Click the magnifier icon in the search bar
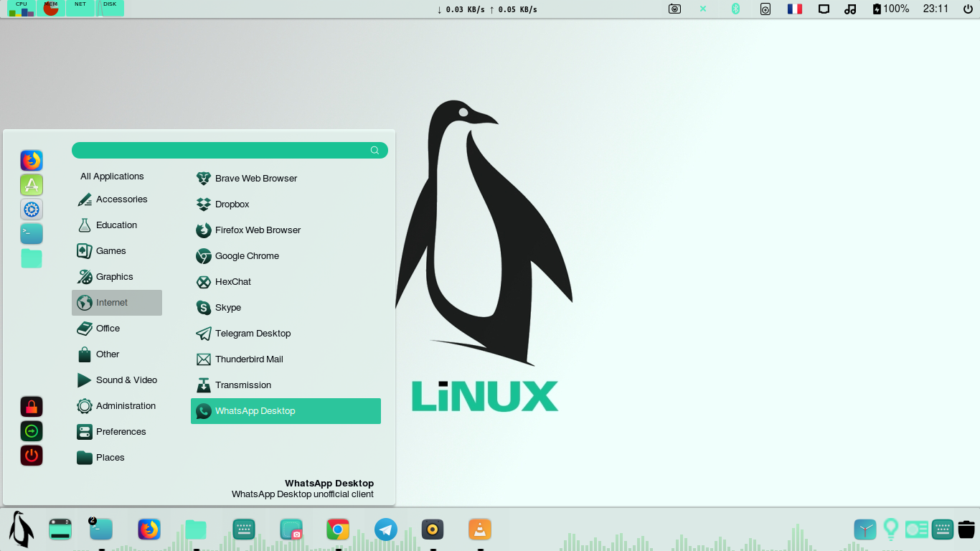The width and height of the screenshot is (980, 551). pos(374,150)
